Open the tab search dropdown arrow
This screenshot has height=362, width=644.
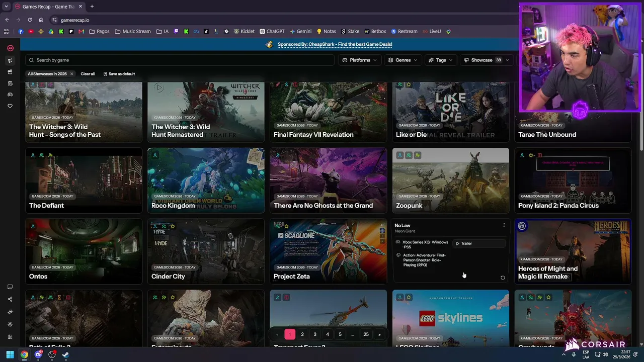(x=6, y=7)
